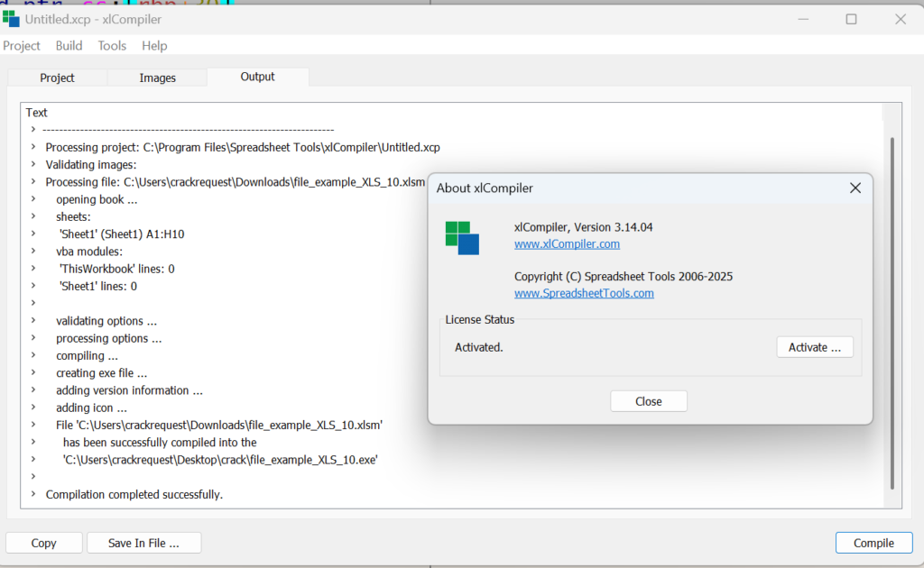Close the xlCompiler main window
Image resolution: width=924 pixels, height=568 pixels.
click(x=900, y=19)
